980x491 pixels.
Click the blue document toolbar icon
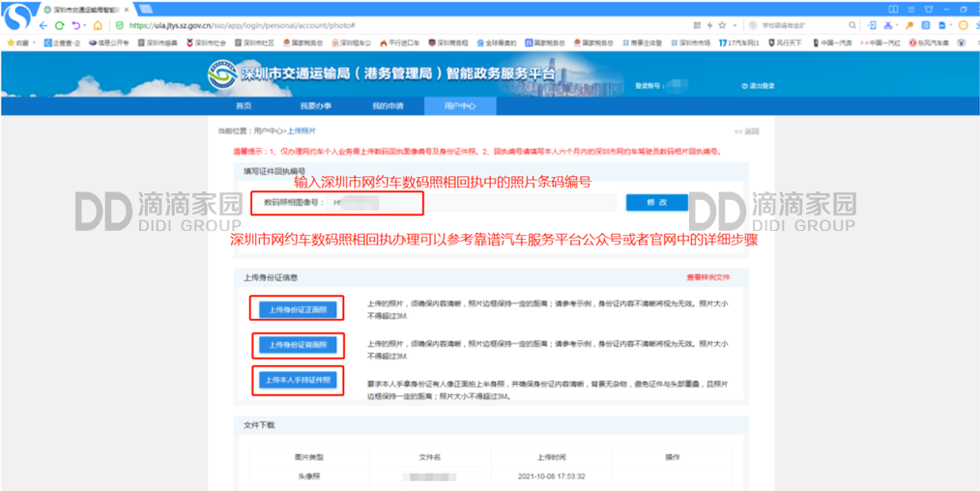pos(942,25)
